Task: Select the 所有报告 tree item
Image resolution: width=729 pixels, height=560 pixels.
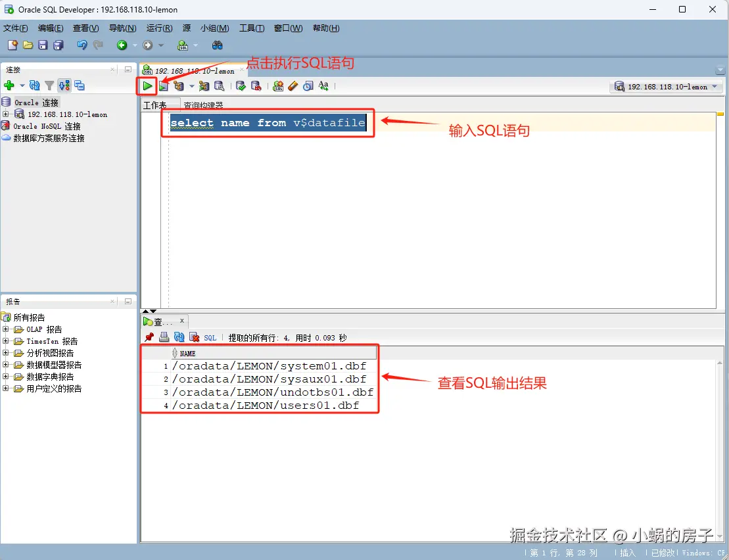Action: (x=29, y=317)
